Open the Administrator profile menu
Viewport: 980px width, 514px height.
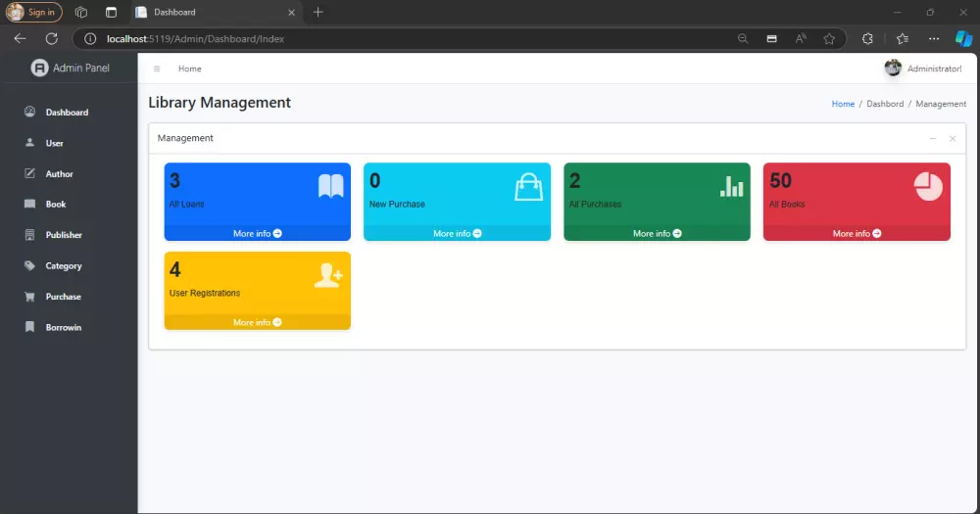[x=923, y=69]
